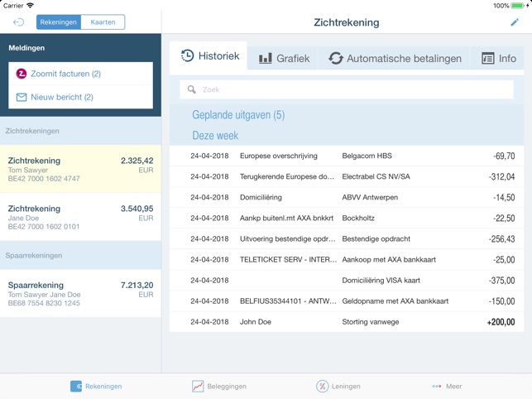Select the Rekeningen segment

[x=59, y=22]
